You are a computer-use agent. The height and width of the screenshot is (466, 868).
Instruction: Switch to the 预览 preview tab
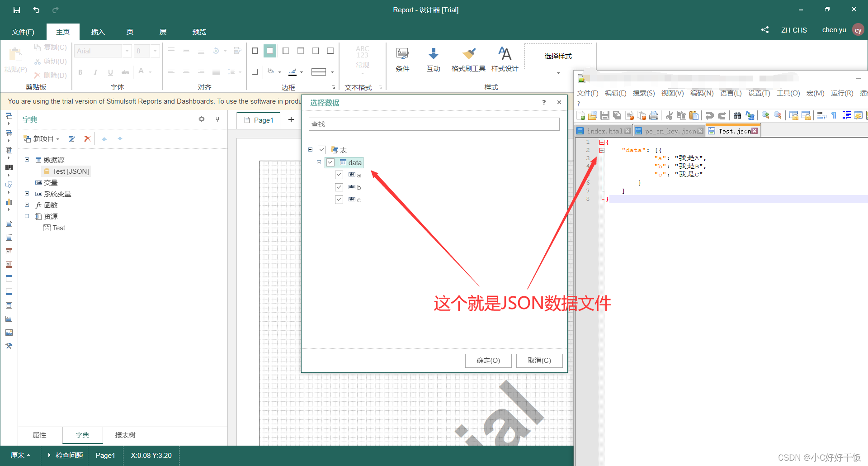tap(199, 32)
